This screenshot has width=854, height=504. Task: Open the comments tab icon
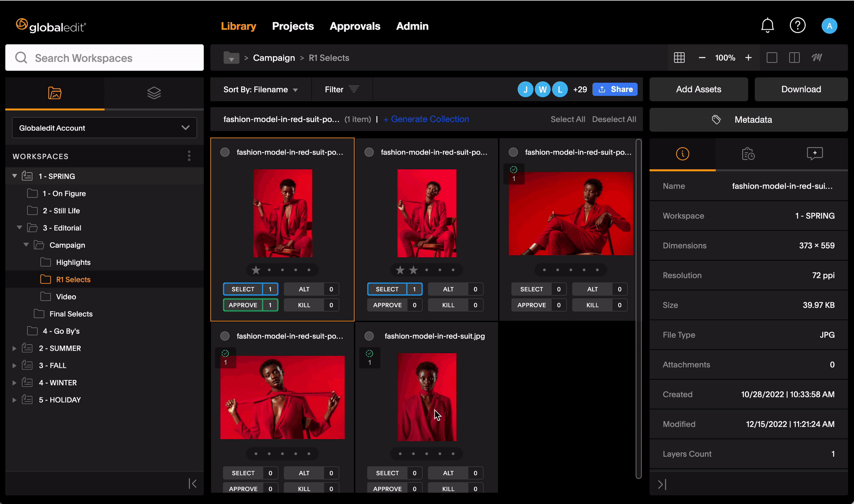point(814,154)
